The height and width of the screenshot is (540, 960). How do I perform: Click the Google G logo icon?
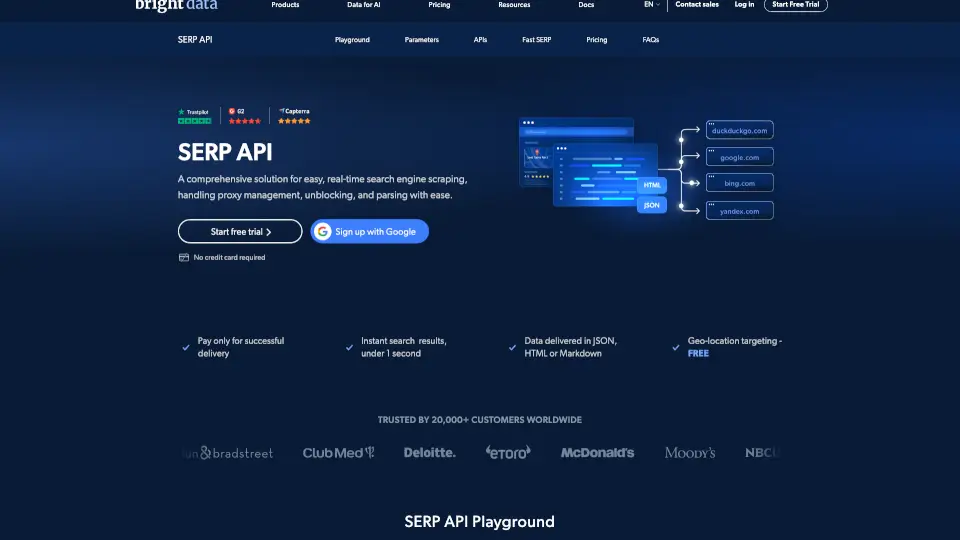click(x=323, y=231)
